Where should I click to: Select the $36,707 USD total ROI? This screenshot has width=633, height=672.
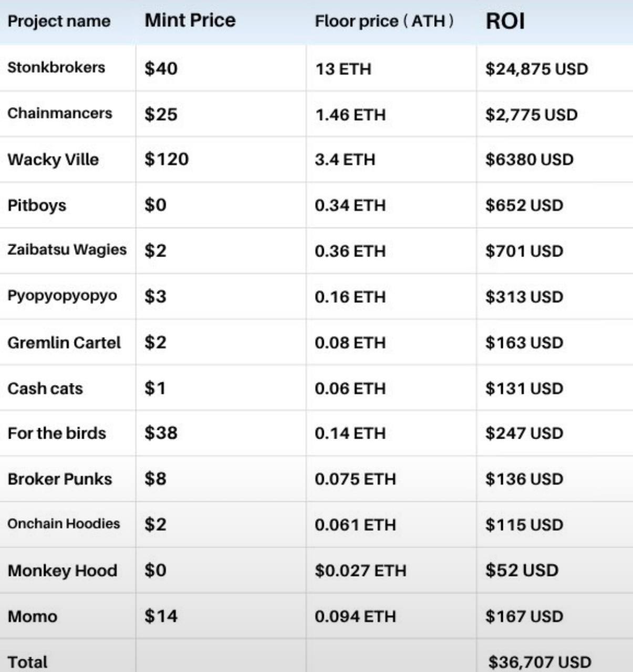tap(539, 662)
